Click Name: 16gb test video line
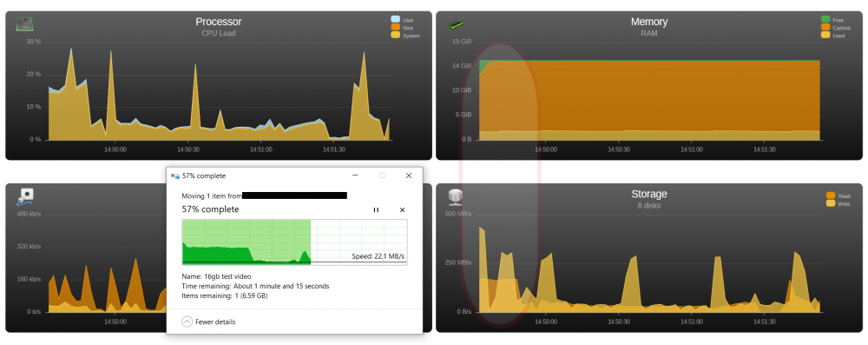The width and height of the screenshot is (868, 345). pos(216,276)
